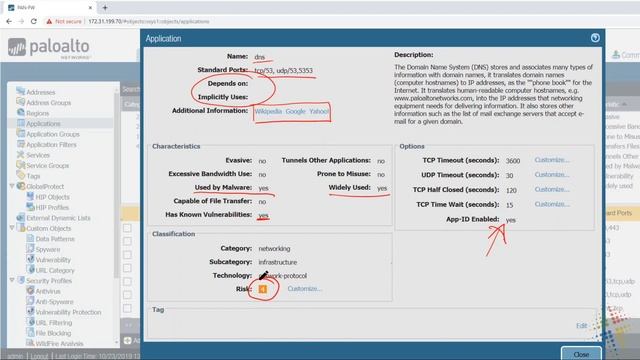Click the Antivirus profile icon

click(30, 291)
